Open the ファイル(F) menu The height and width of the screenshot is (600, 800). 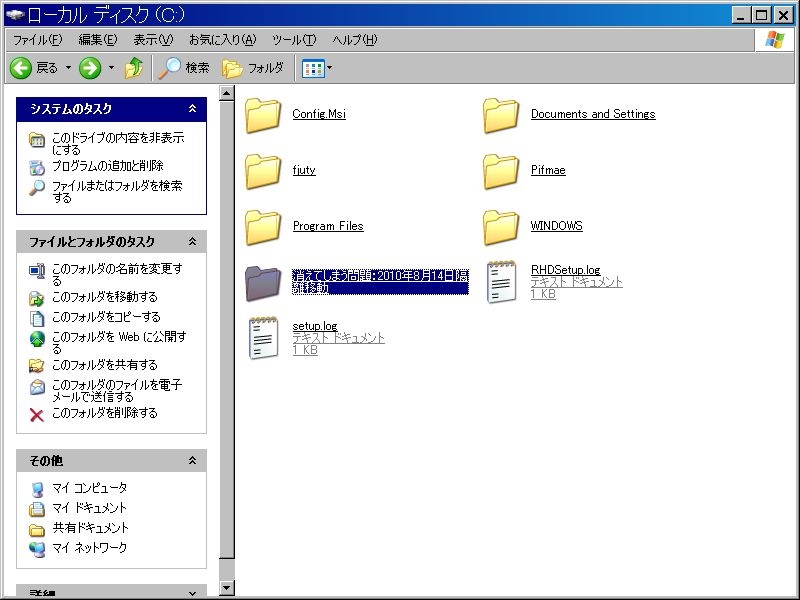[37, 40]
